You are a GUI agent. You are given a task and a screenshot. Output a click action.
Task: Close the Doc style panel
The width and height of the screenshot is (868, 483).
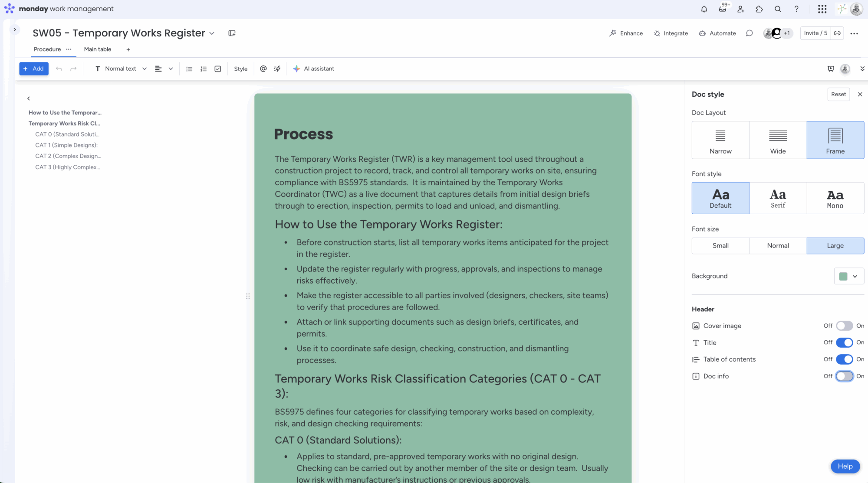point(860,95)
